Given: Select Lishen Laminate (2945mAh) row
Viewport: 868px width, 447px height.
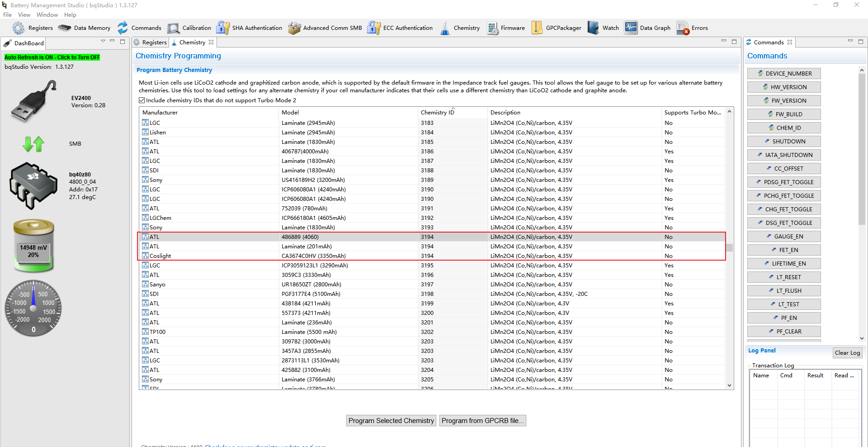Looking at the screenshot, I should coord(432,133).
